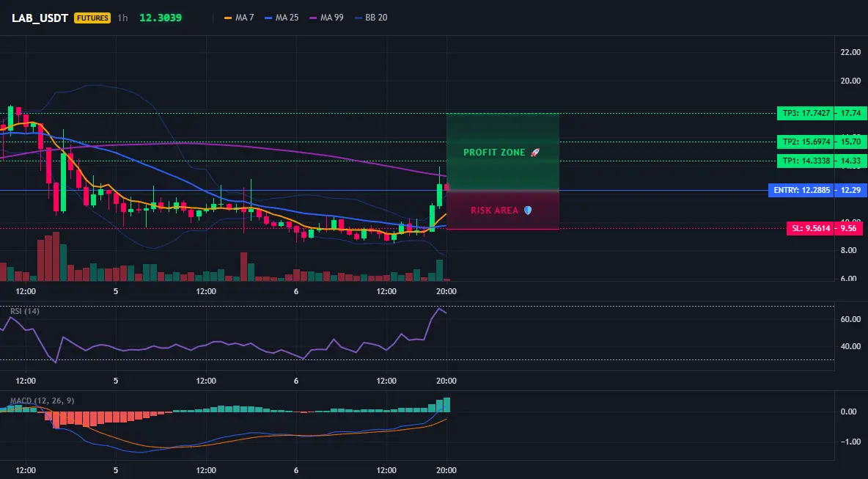Click the shield icon in risk area
This screenshot has height=479, width=868.
[528, 211]
